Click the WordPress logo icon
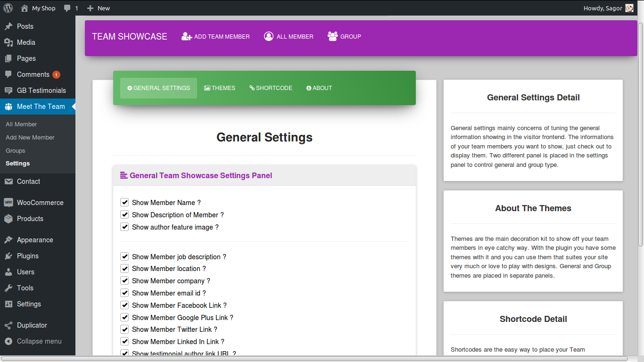Image resolution: width=644 pixels, height=362 pixels. point(8,8)
